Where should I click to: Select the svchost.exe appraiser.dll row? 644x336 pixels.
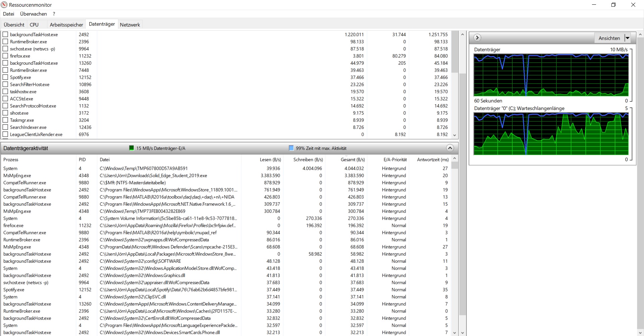[x=226, y=283]
